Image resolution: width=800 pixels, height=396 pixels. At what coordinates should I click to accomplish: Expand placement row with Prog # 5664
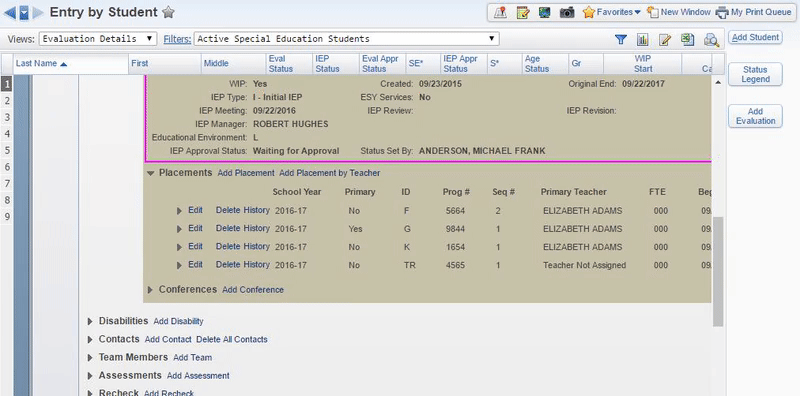point(179,211)
